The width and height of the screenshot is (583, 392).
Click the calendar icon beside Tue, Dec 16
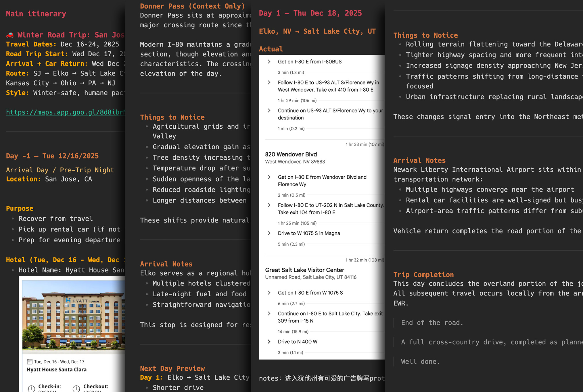(x=30, y=362)
